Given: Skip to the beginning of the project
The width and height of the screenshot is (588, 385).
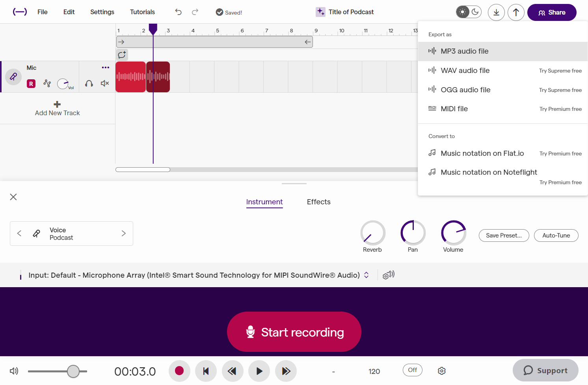Looking at the screenshot, I should [206, 371].
